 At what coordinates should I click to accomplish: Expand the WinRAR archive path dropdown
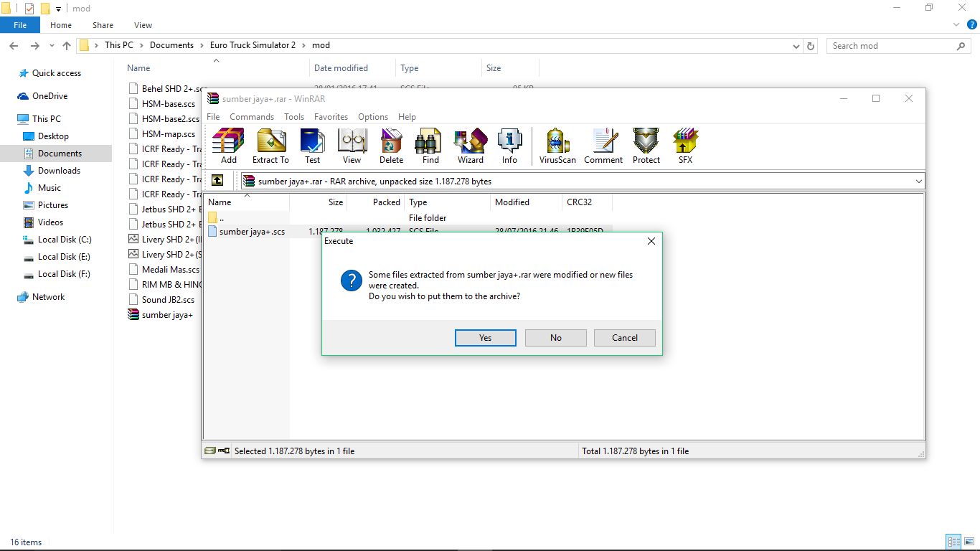918,182
